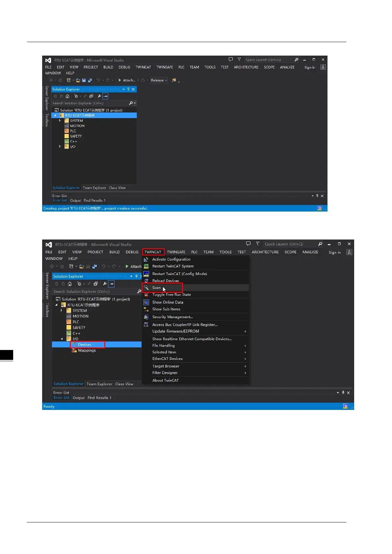
Task: Click Properties wrench icon in open-TWINCAT-menu Solution Explorer
Action: pyautogui.click(x=105, y=284)
